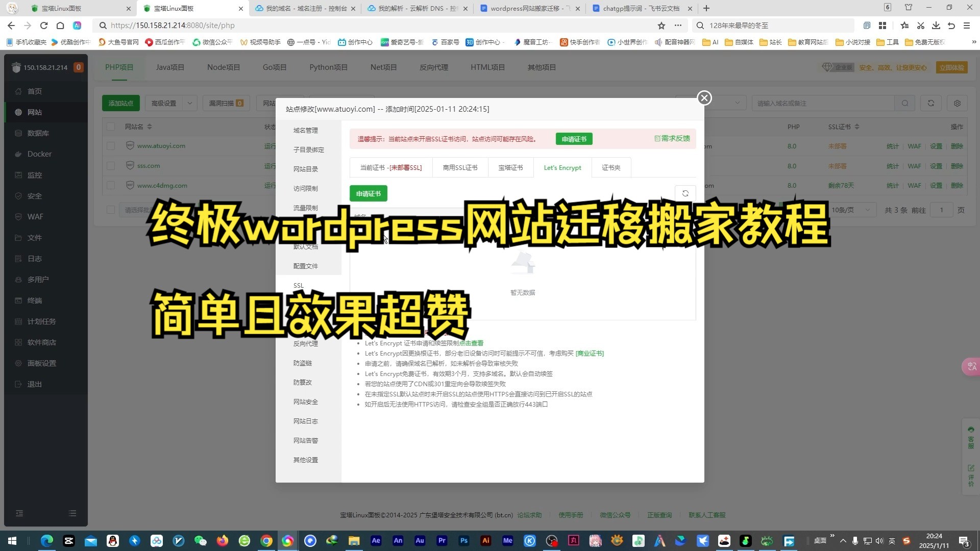Open the 需求反馈 link

coord(672,138)
